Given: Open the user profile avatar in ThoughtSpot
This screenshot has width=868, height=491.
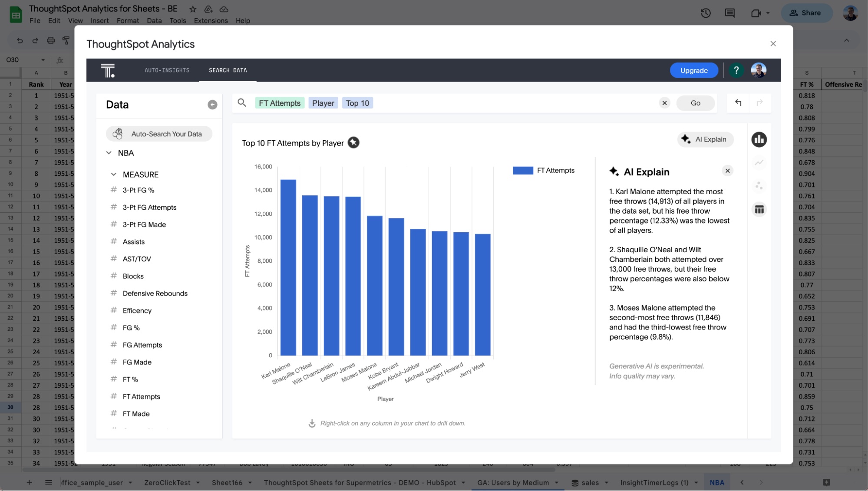Looking at the screenshot, I should 759,70.
